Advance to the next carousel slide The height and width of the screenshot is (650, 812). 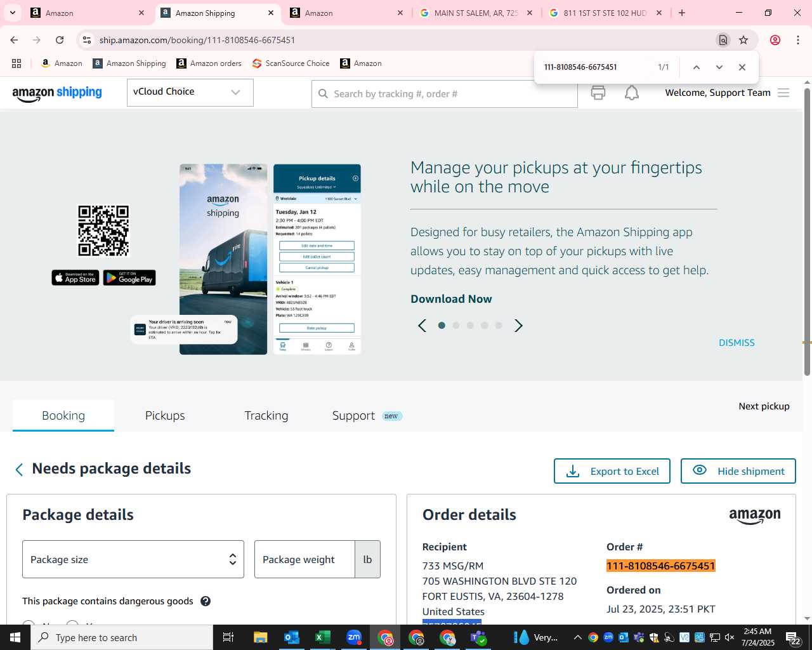(518, 326)
